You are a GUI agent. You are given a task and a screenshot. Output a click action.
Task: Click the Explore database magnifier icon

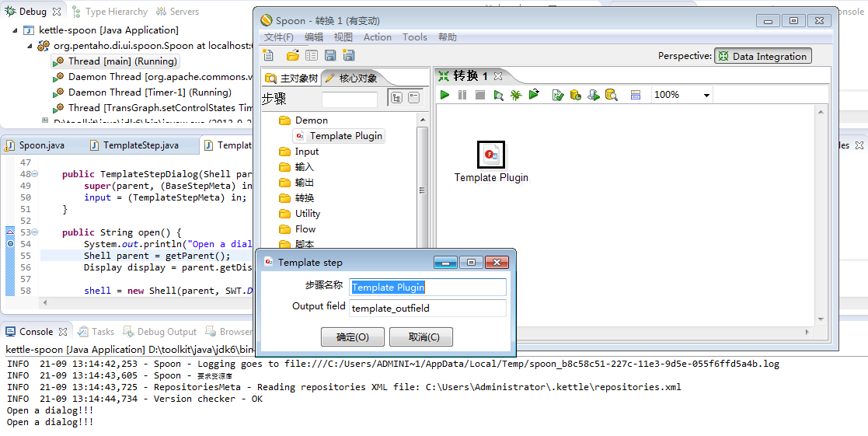(611, 95)
